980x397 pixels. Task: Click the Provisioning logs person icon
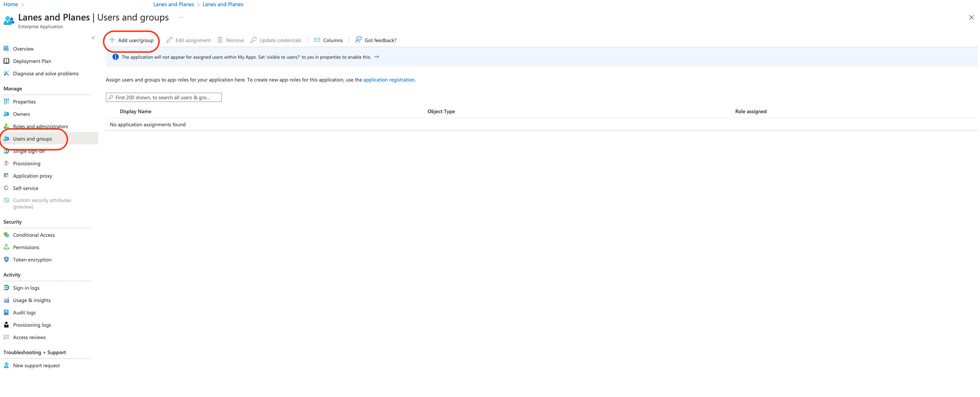(6, 325)
